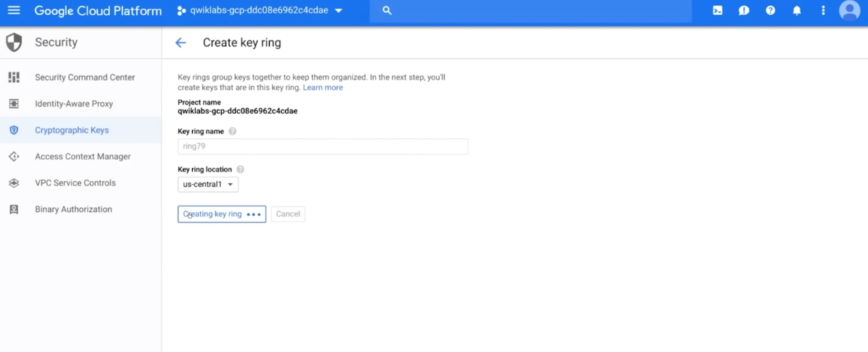868x352 pixels.
Task: Activate Cloud Shell terminal icon
Action: coord(717,11)
